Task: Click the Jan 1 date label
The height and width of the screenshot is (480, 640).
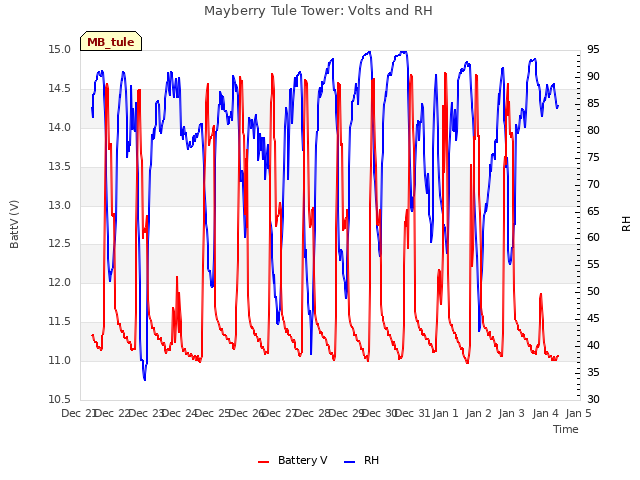Action: [445, 413]
